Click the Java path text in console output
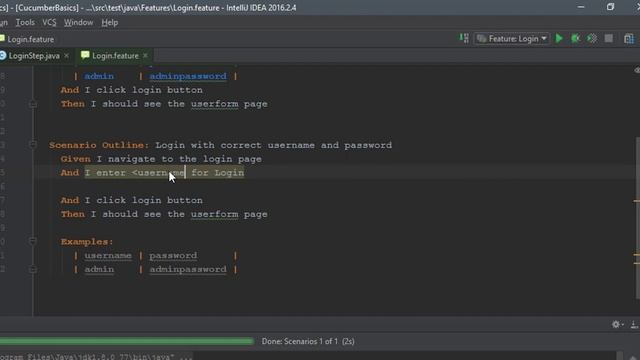 [x=96, y=357]
